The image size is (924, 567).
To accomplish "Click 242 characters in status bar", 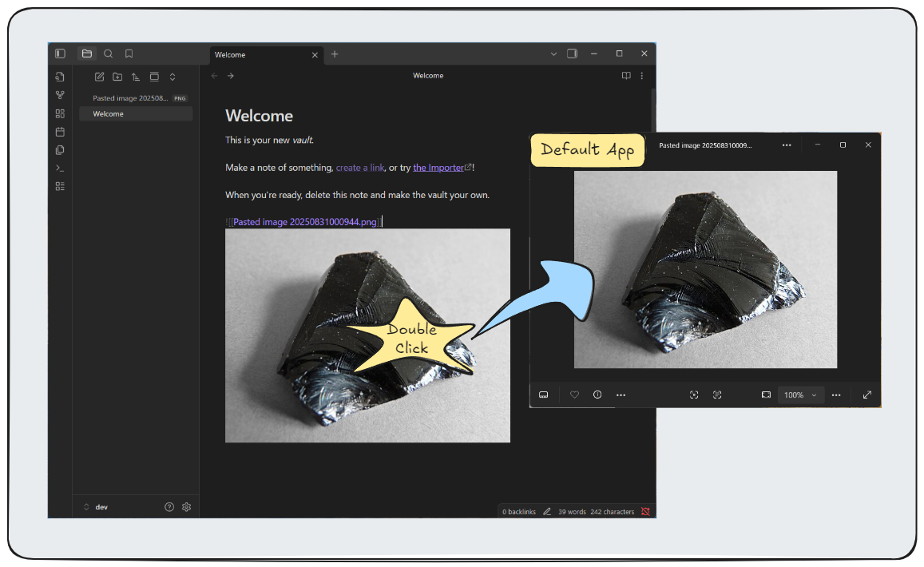I will [613, 512].
